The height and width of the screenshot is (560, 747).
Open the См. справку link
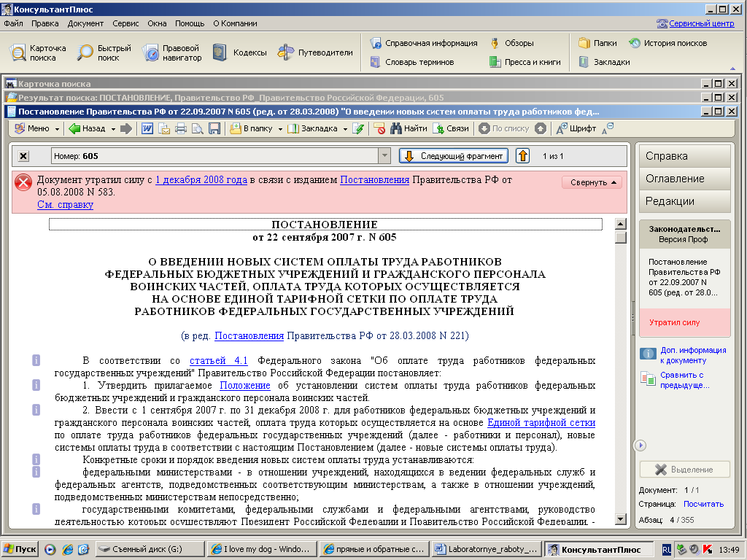65,205
